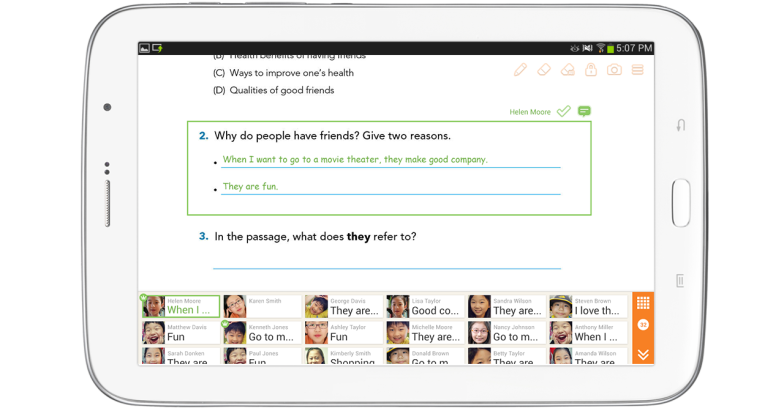Select the pencil drawing tool

(520, 70)
